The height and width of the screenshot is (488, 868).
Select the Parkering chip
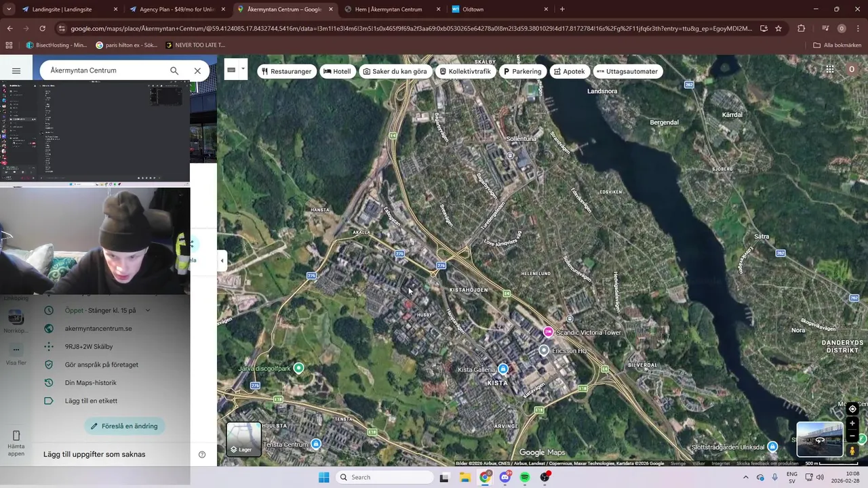(x=522, y=71)
